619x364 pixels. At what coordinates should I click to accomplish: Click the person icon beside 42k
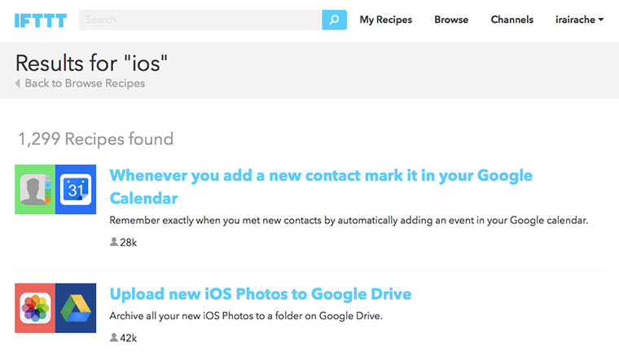point(114,338)
